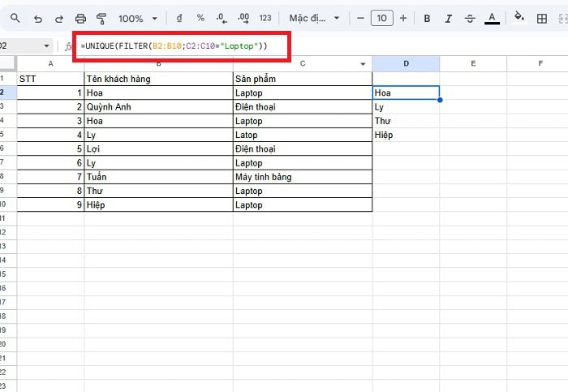Format as currency (đ) button
This screenshot has width=568, height=392.
tap(179, 18)
